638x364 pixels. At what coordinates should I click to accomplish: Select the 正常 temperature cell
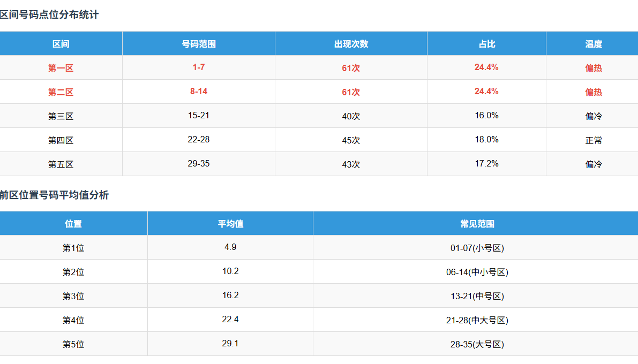594,140
